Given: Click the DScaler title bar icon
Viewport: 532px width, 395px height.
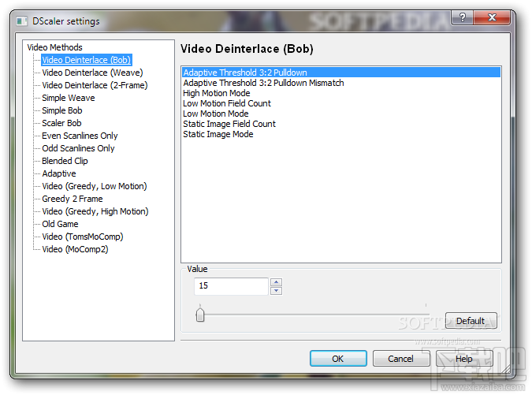Looking at the screenshot, I should pos(22,21).
